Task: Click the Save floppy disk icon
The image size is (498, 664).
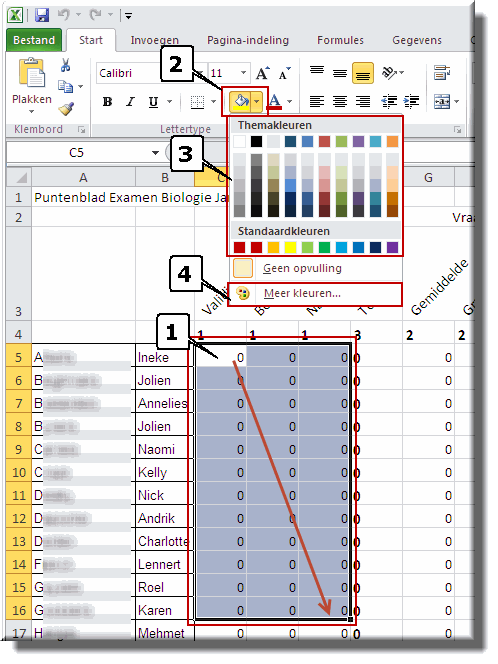Action: pos(42,16)
